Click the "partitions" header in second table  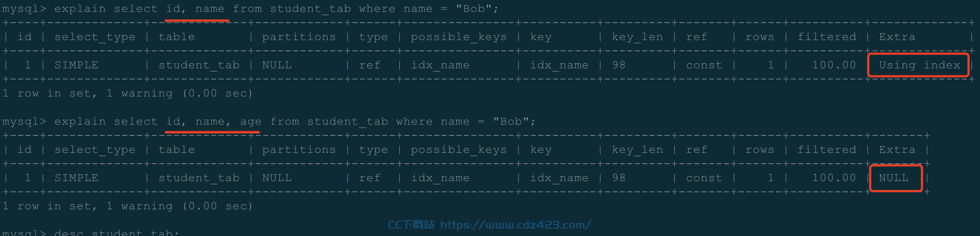click(299, 150)
